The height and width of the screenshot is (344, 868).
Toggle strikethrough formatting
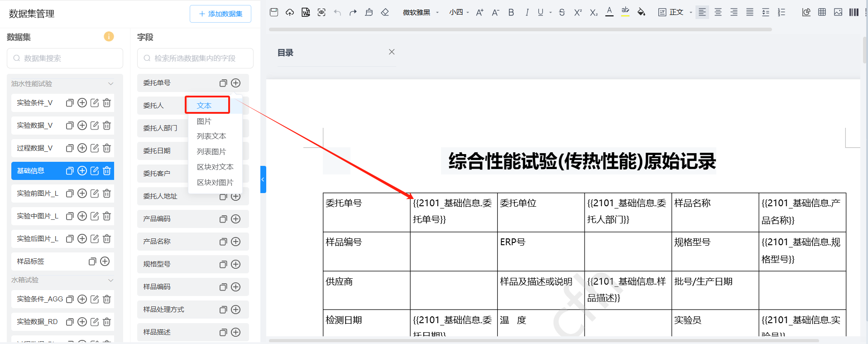(562, 12)
